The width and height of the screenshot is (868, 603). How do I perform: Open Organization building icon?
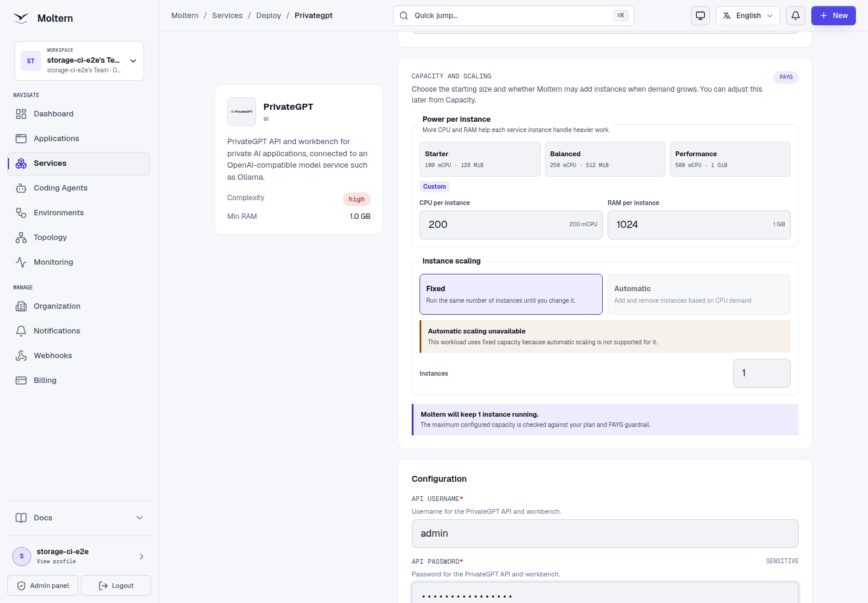click(x=21, y=306)
